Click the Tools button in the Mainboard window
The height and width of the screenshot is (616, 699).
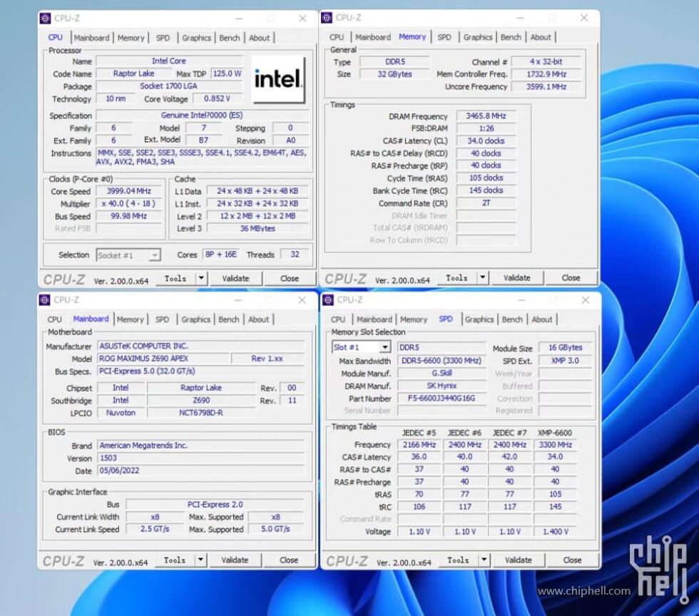coord(175,560)
